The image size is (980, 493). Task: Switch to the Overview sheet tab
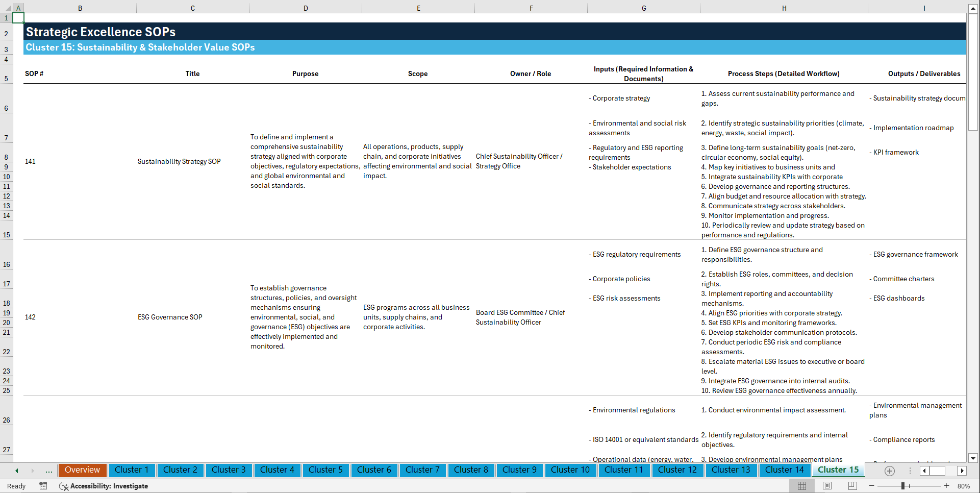82,470
